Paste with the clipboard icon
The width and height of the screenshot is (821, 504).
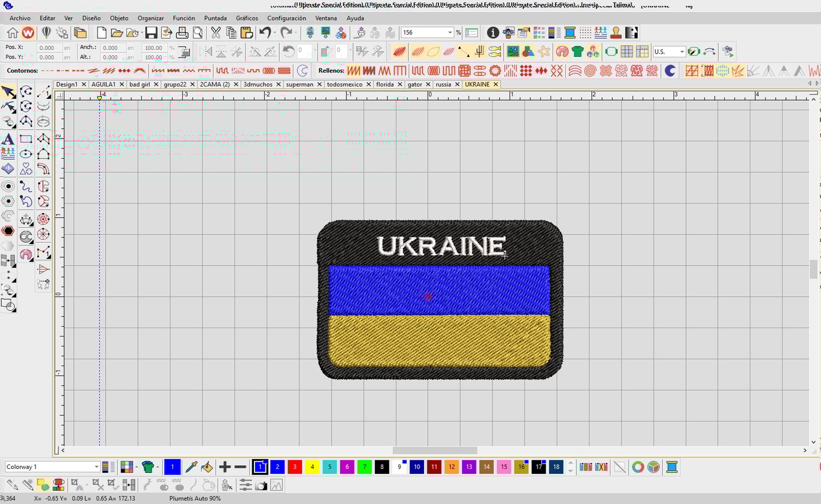(246, 33)
